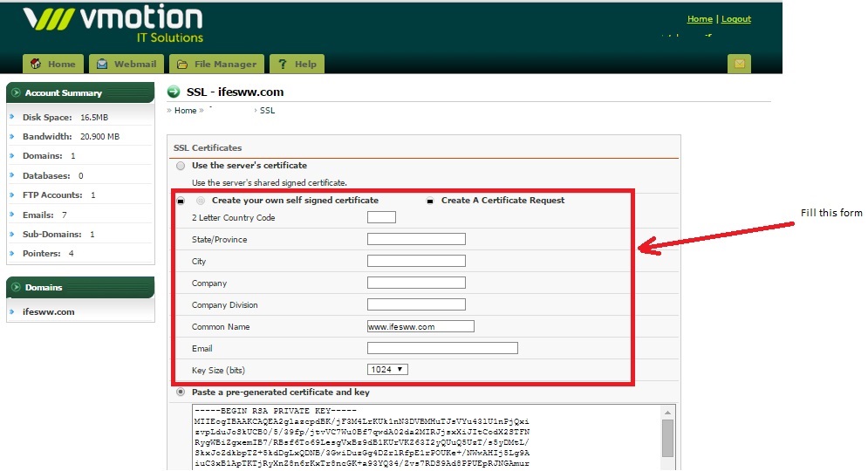Click the green arrow icon beside SSL title

(174, 92)
